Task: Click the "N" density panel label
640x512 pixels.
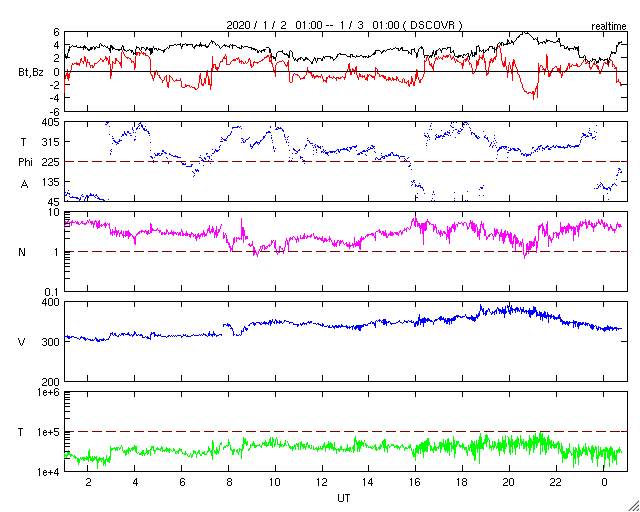Action: tap(22, 252)
